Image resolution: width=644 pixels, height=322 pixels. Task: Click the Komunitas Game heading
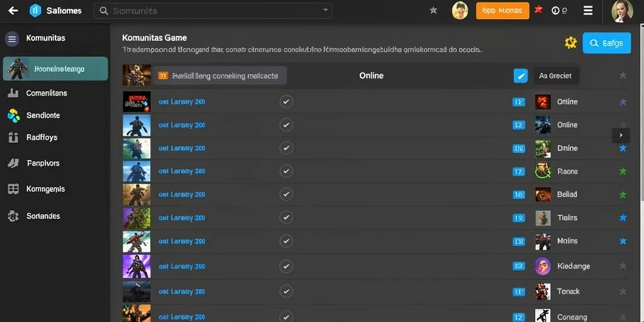(x=155, y=38)
